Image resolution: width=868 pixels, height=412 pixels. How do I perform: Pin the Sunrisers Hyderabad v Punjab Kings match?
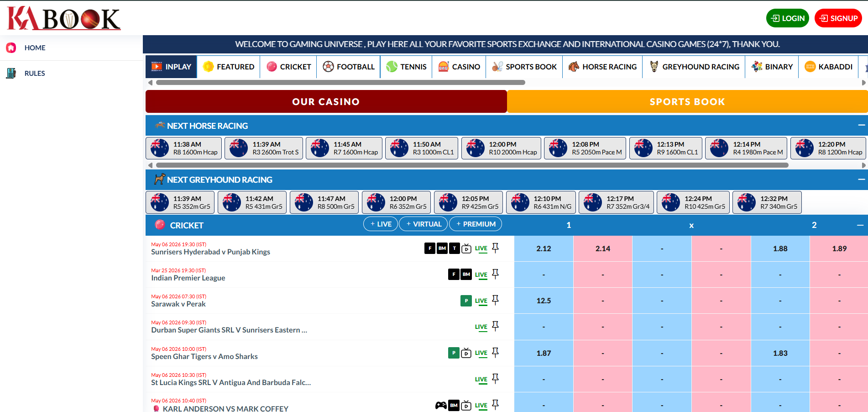click(x=495, y=248)
